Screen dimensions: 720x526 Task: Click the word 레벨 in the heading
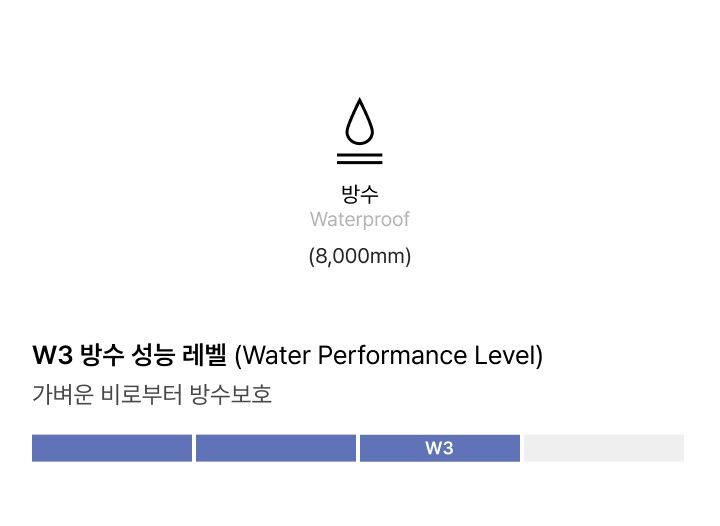(207, 355)
